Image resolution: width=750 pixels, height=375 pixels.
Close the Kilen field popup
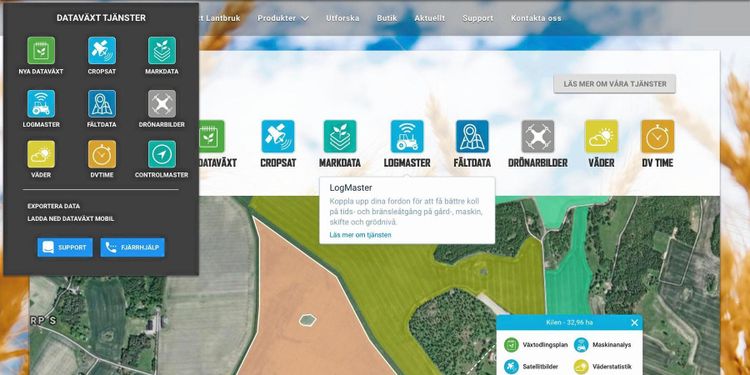(x=634, y=323)
